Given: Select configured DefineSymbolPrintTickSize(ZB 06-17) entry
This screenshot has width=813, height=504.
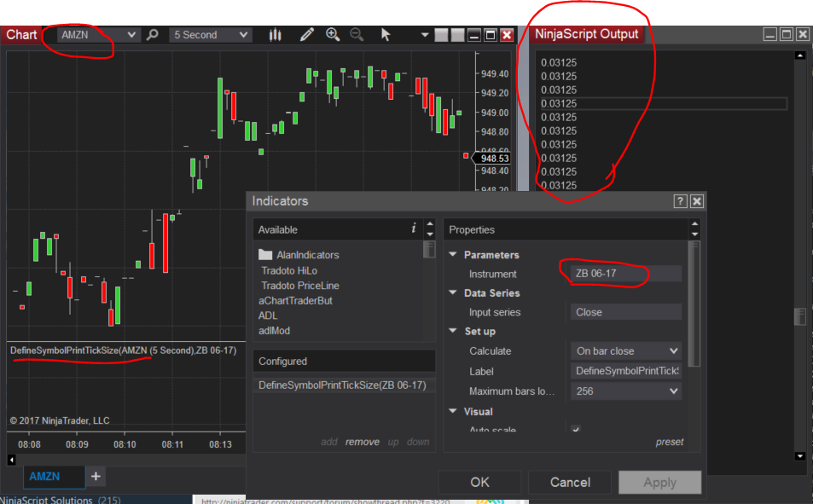Looking at the screenshot, I should pos(343,385).
